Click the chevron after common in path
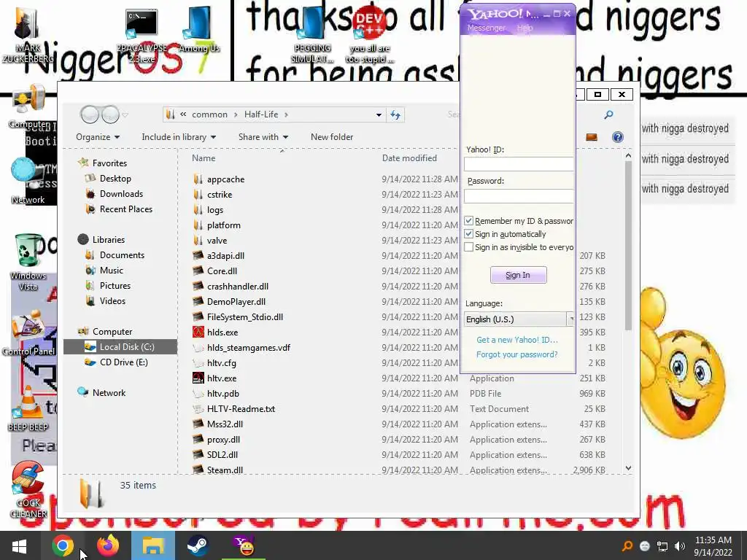 pyautogui.click(x=236, y=114)
